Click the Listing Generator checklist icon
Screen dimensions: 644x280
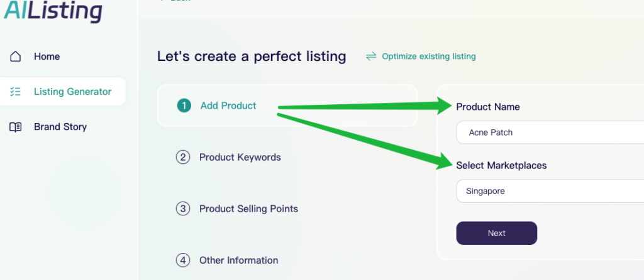pos(16,92)
